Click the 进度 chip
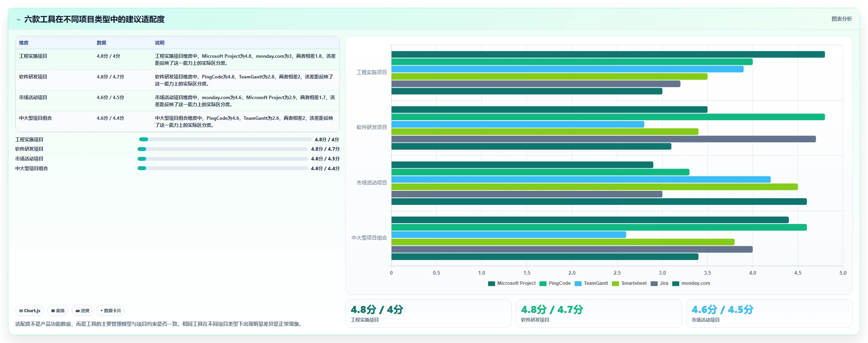 point(82,311)
